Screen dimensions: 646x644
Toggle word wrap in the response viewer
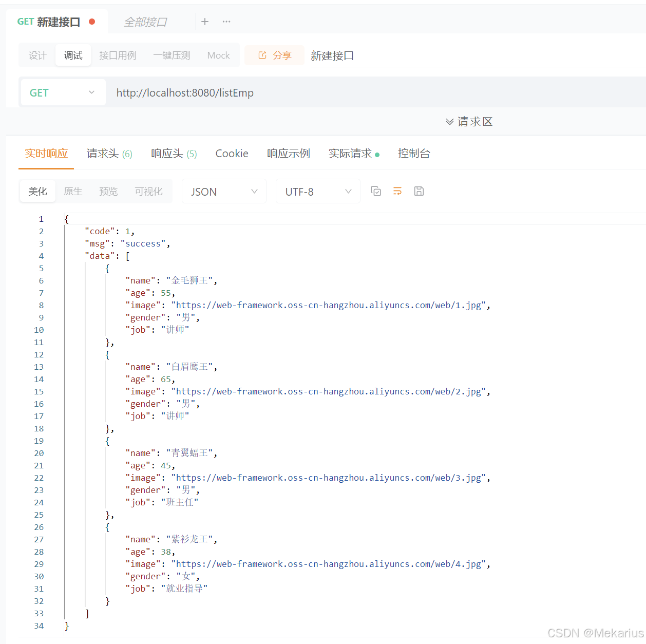tap(397, 191)
